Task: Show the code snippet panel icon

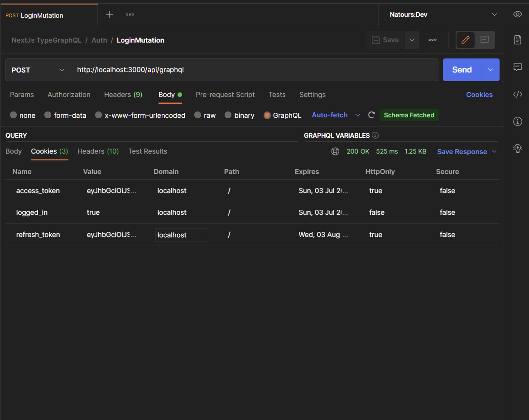Action: 518,94
